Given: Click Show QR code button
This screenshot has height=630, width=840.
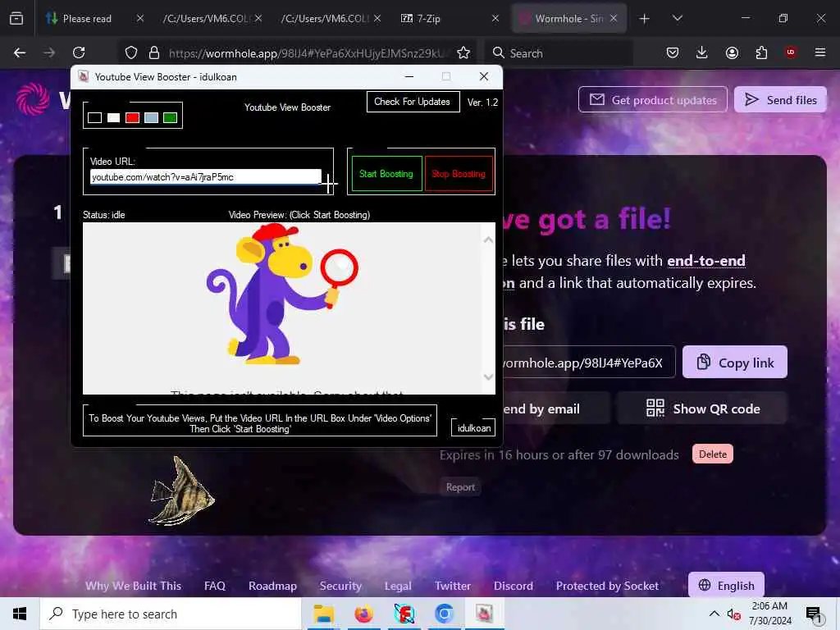Looking at the screenshot, I should 702,409.
